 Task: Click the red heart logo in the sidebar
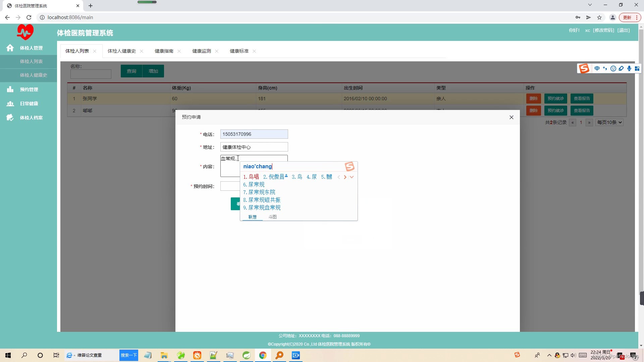(25, 32)
